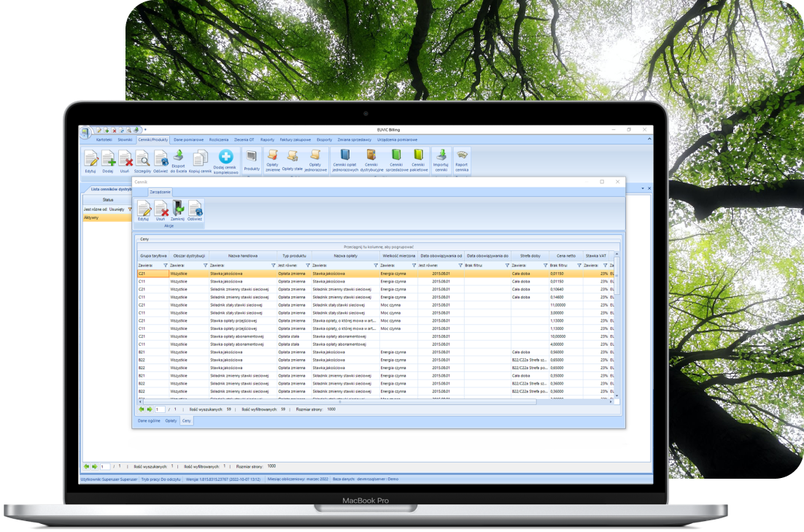Click Raport cennika icon
This screenshot has width=804, height=532.
pos(462,155)
